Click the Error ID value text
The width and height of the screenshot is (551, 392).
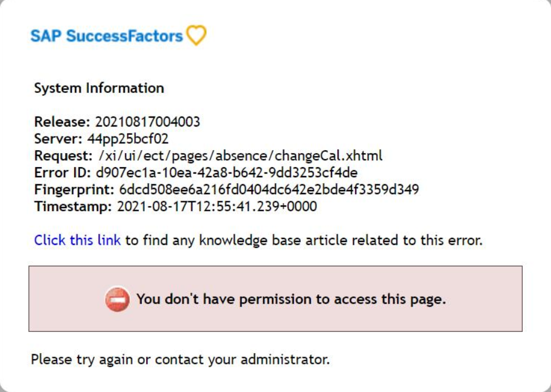227,172
